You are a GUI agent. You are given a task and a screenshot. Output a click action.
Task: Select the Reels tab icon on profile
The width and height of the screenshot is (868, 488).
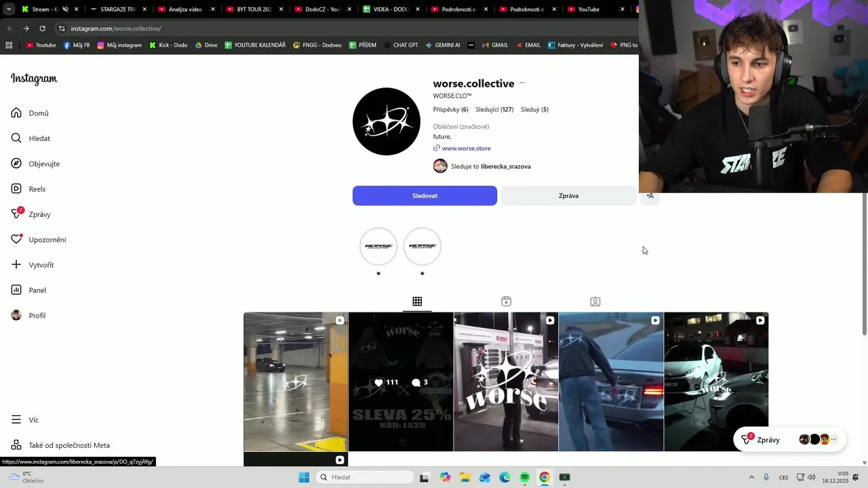tap(506, 302)
